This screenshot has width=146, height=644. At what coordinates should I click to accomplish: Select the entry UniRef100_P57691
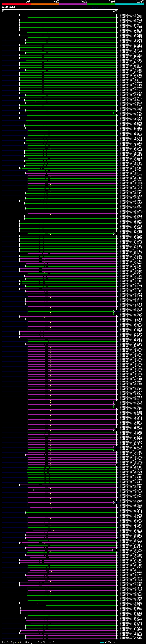(x=131, y=110)
